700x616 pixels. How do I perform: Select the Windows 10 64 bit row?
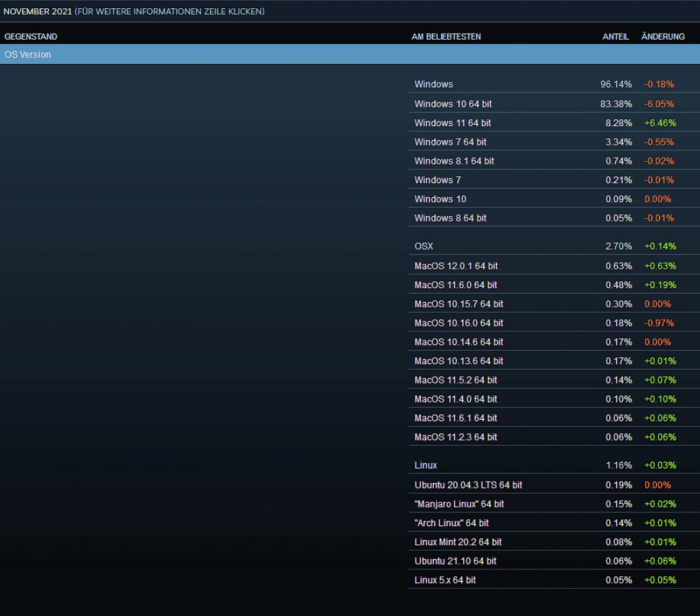554,104
